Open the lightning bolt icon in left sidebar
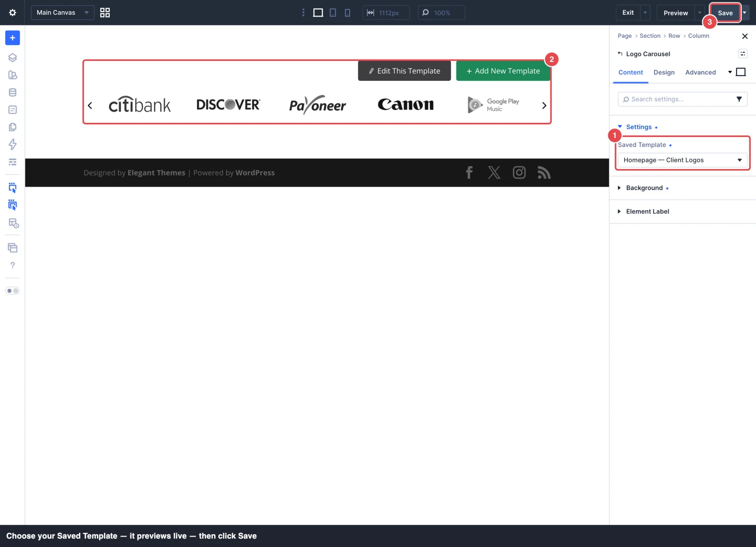Screen dimensions: 756x547 pos(13,145)
